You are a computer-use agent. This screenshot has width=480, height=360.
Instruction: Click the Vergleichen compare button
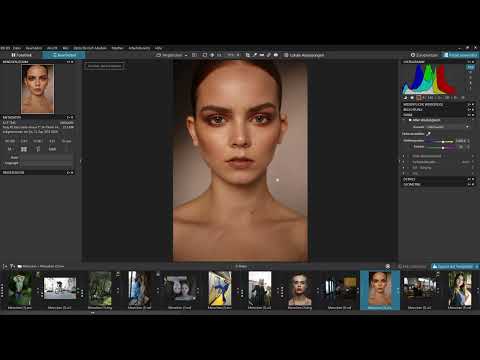(169, 55)
